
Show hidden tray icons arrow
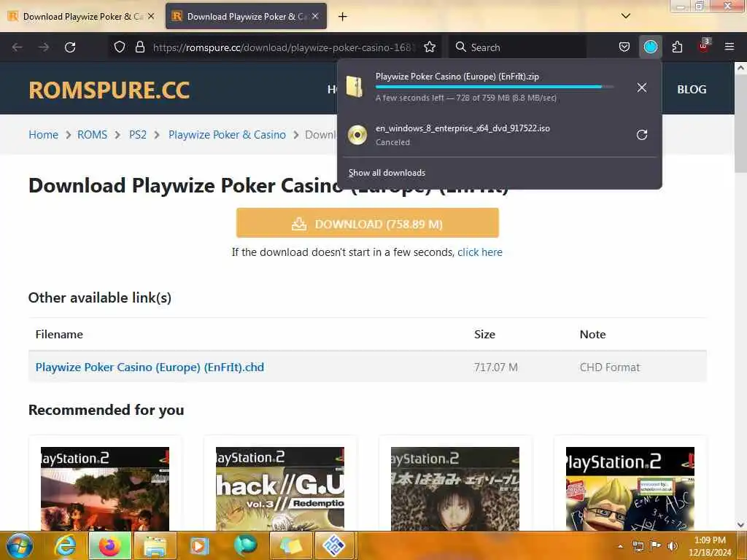coord(620,546)
